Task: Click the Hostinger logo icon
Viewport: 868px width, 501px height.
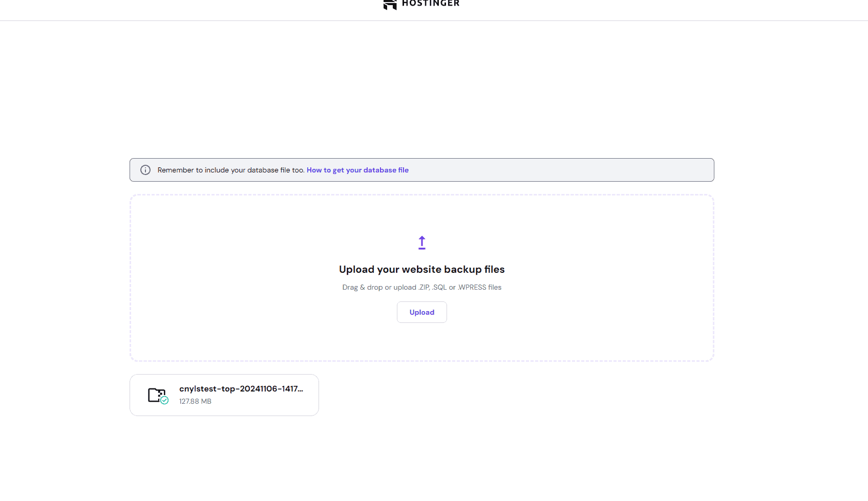Action: click(390, 4)
